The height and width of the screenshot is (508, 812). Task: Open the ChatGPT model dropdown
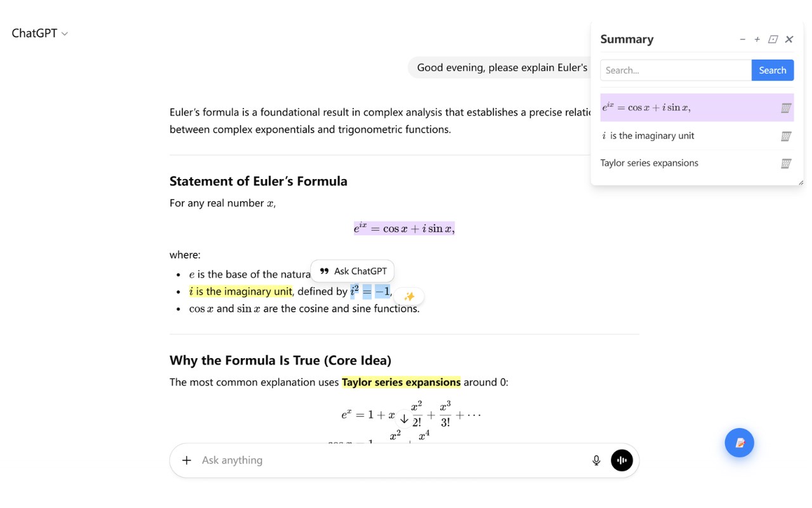pos(39,34)
